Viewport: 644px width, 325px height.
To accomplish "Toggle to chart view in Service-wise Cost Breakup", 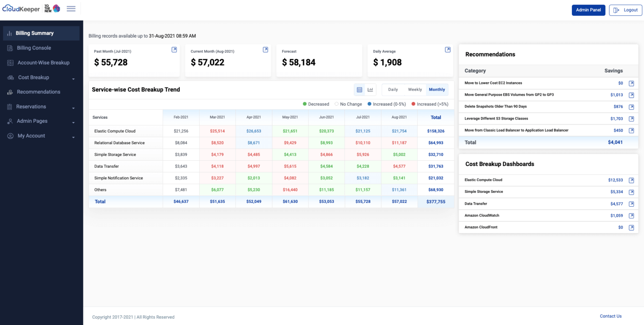I will [x=370, y=89].
